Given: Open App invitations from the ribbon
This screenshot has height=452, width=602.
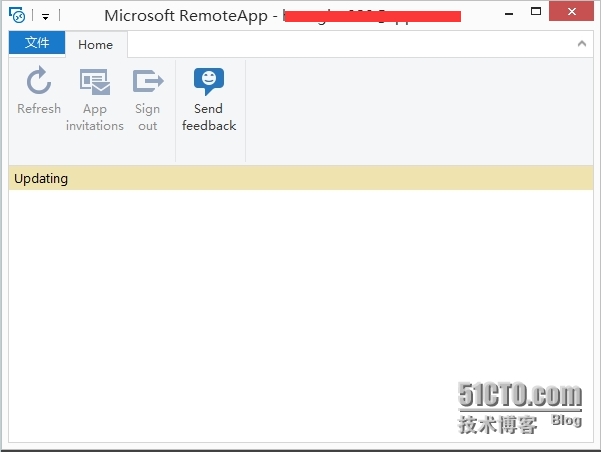Looking at the screenshot, I should 95,100.
